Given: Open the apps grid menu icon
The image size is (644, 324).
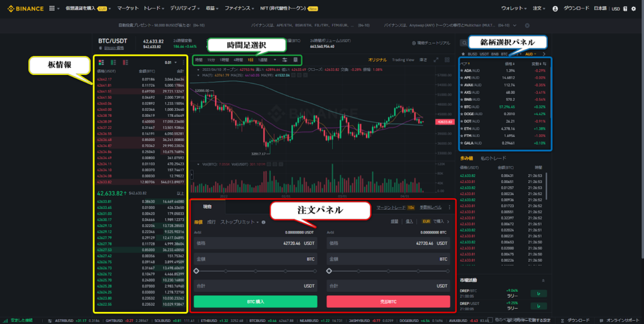Looking at the screenshot, I should point(52,8).
